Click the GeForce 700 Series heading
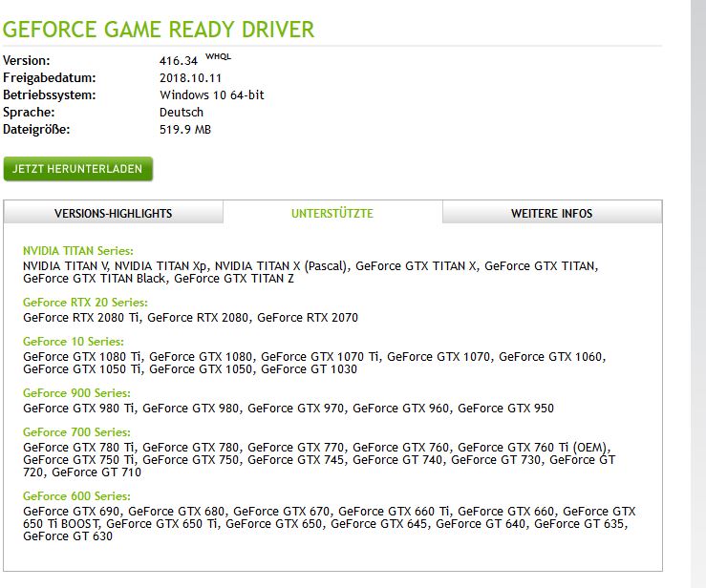Viewport: 706px width, 588px height. click(x=77, y=431)
